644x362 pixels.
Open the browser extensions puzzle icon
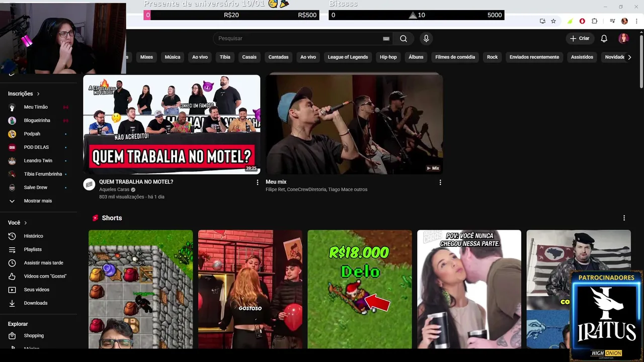pos(594,21)
